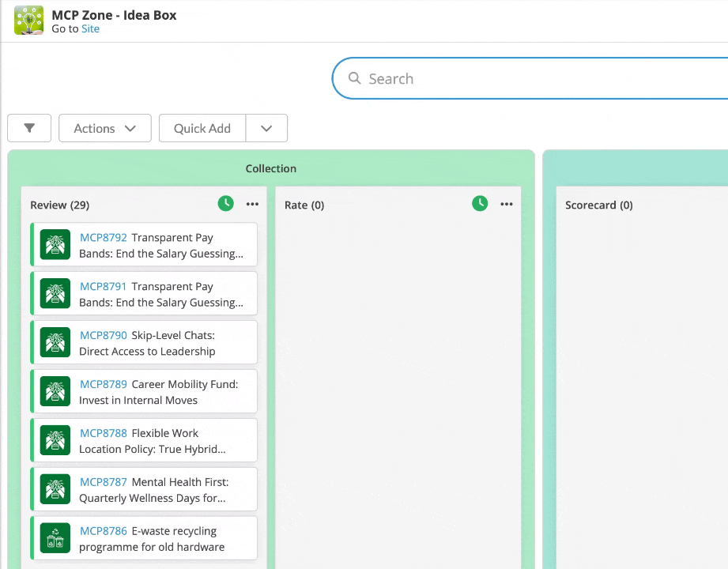Viewport: 728px width, 569px height.
Task: Select the Flexible Work Location Policy card title
Action: pyautogui.click(x=153, y=441)
